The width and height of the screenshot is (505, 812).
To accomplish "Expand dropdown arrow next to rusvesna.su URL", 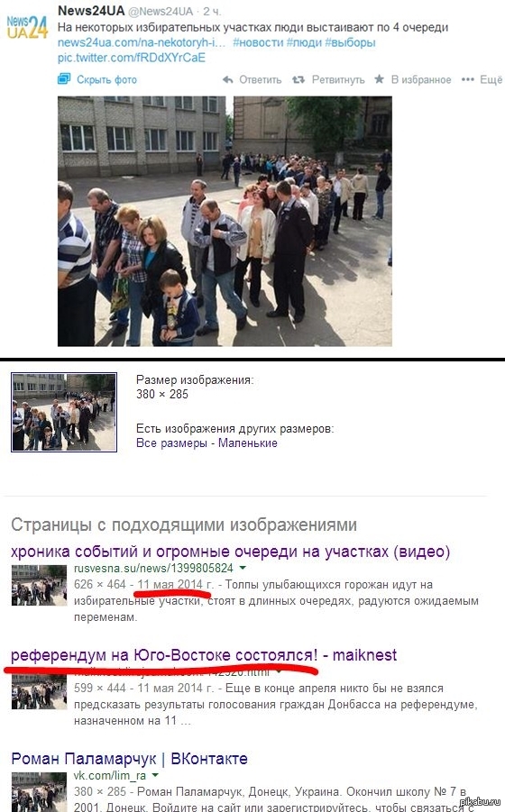I will (x=242, y=568).
